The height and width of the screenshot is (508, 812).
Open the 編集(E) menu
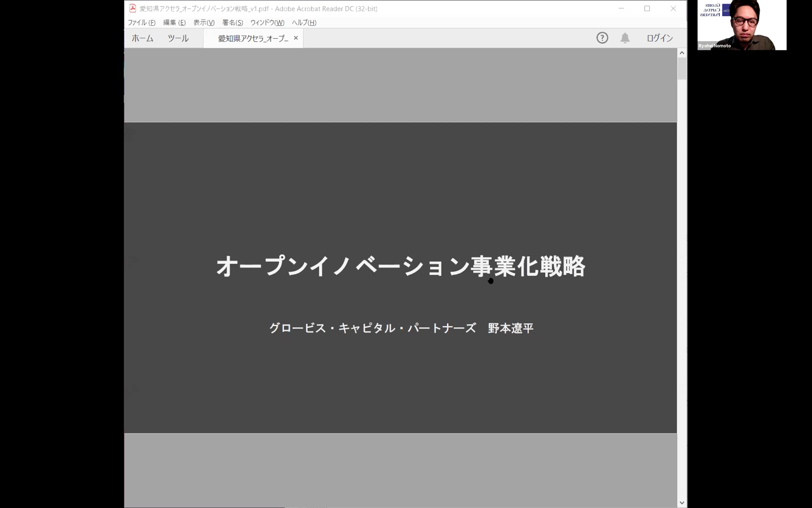point(174,23)
